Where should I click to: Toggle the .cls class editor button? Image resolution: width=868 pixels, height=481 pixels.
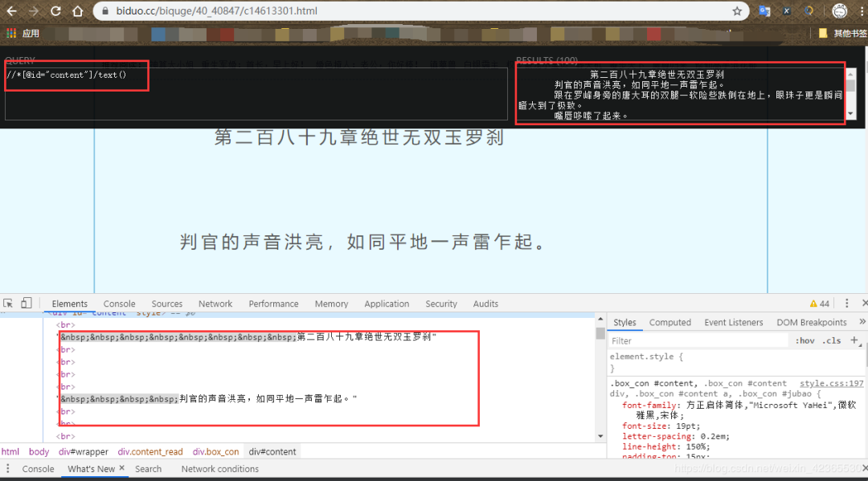(832, 340)
